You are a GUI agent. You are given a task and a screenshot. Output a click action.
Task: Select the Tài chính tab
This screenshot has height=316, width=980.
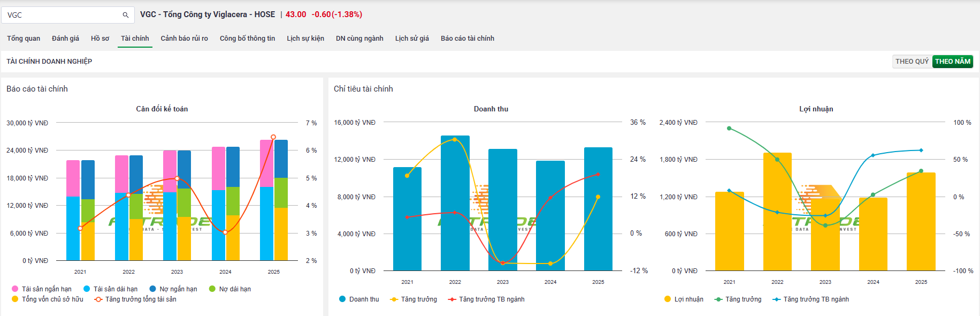coord(135,39)
